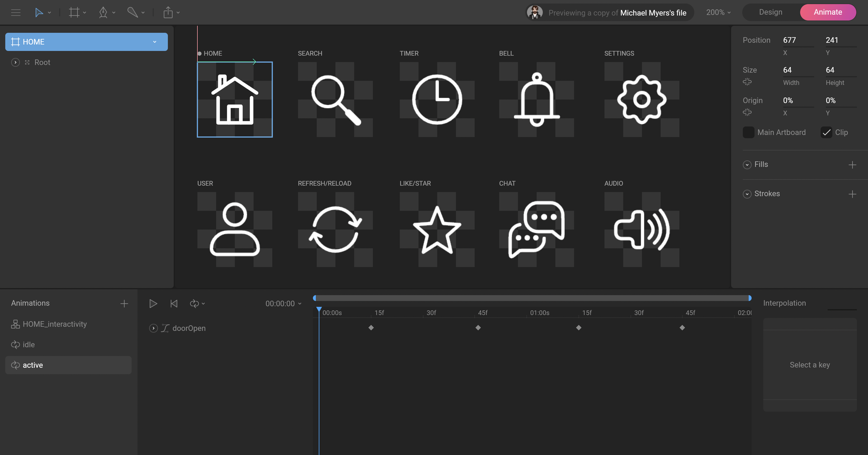Toggle the Main Artboard checkbox
This screenshot has height=455, width=868.
coord(748,132)
